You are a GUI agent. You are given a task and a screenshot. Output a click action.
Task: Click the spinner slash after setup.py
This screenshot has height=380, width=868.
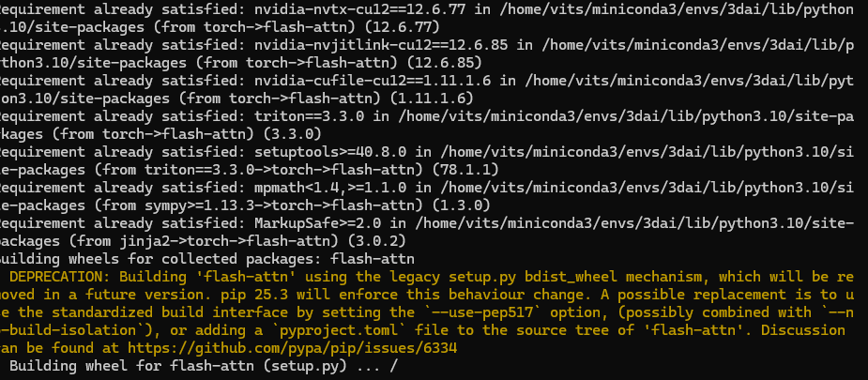click(393, 366)
